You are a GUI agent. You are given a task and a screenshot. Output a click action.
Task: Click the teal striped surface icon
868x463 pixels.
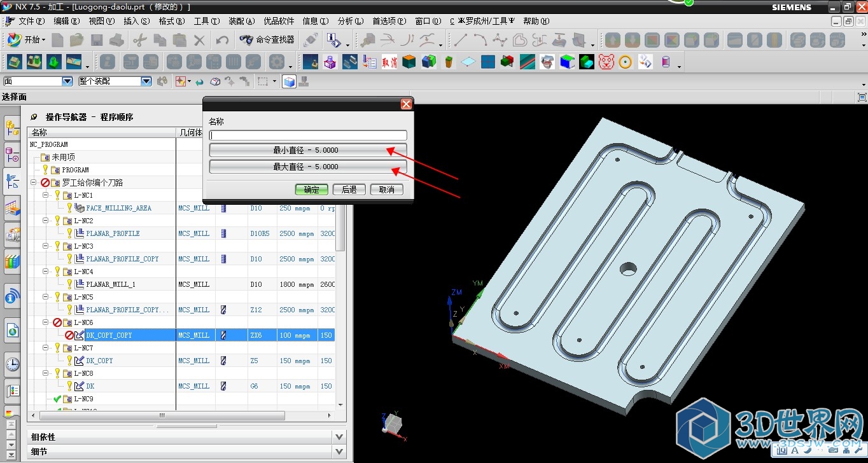tap(528, 62)
